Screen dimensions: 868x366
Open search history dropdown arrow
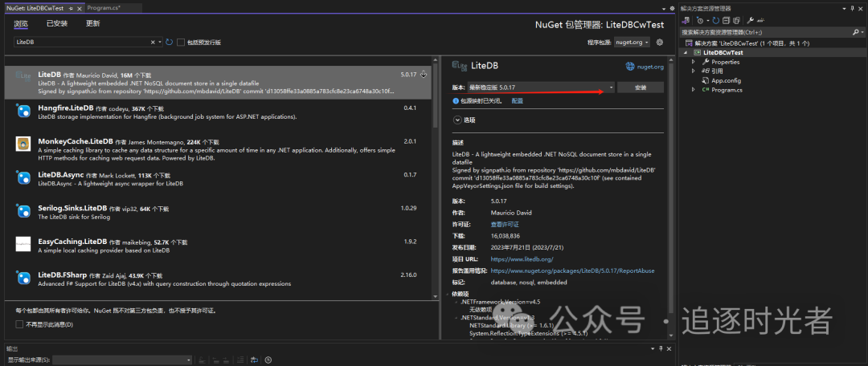pyautogui.click(x=160, y=42)
